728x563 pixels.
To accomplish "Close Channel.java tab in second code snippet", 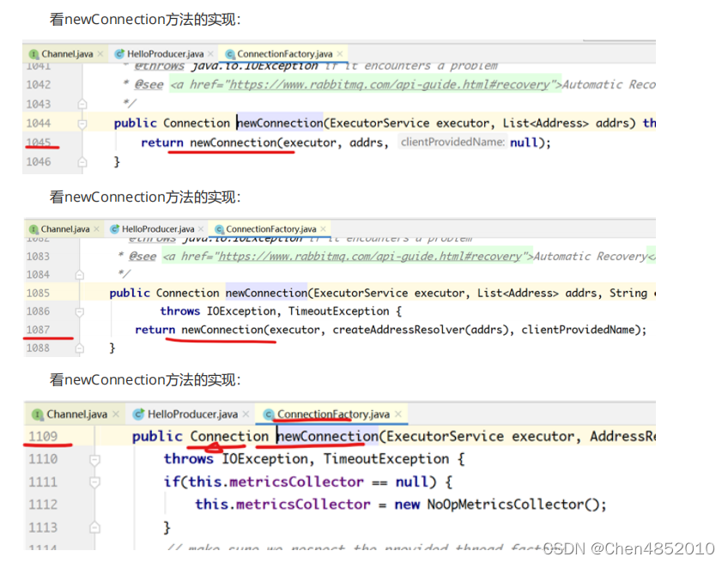I will (x=96, y=229).
